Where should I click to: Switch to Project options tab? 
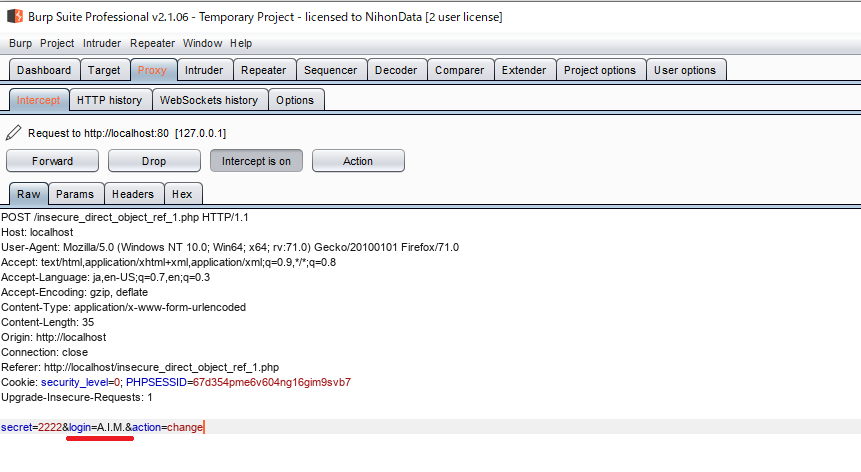pos(600,70)
